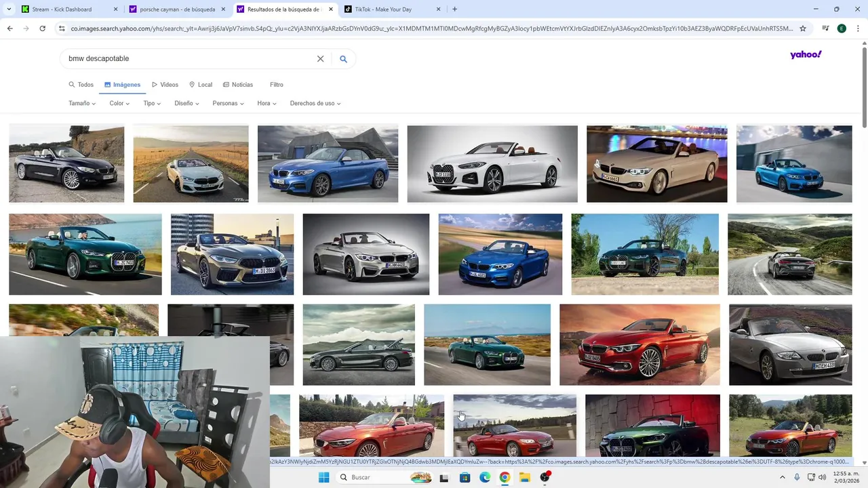
Task: Click the Windows taskbar Buscar search box
Action: pyautogui.click(x=385, y=477)
